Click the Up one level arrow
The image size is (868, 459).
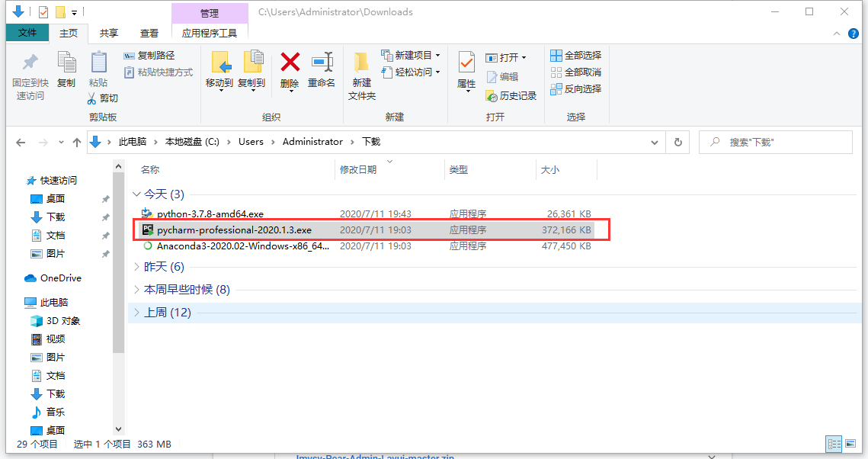77,143
